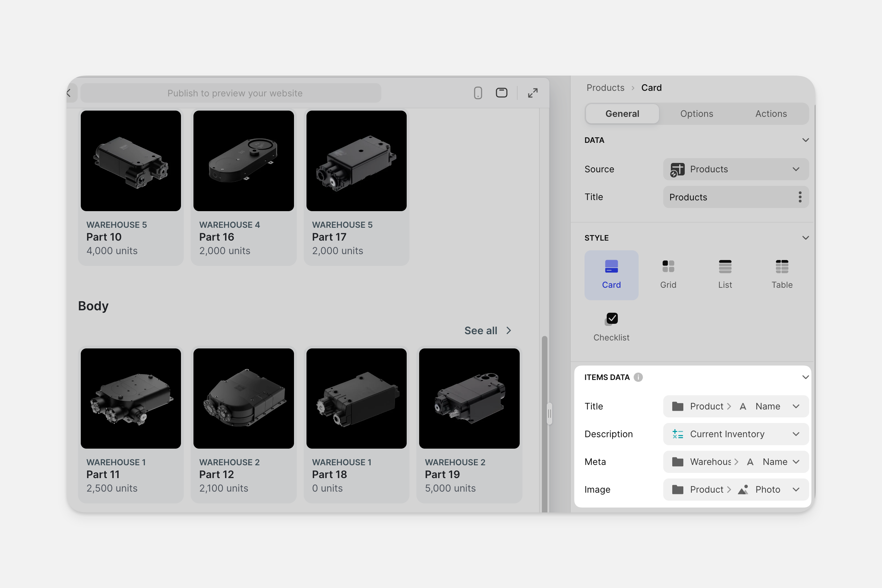882x588 pixels.
Task: Go to Products in the breadcrumb
Action: (605, 88)
